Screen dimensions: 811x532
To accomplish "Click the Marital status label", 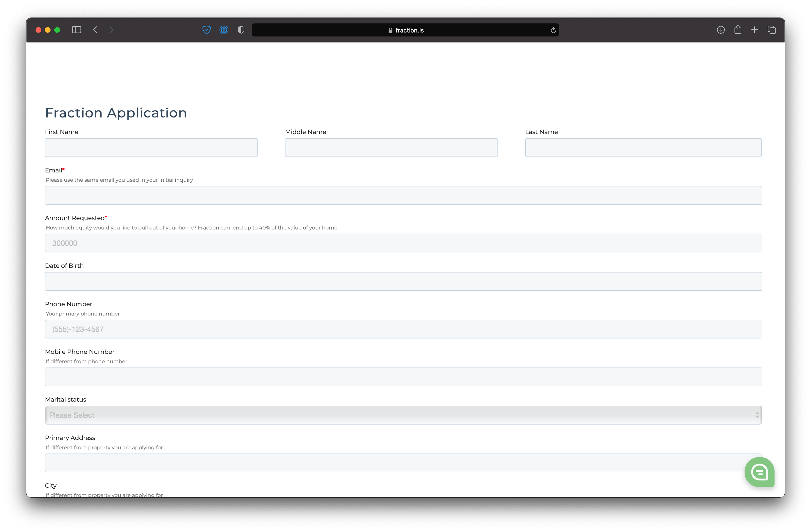I will coord(65,400).
